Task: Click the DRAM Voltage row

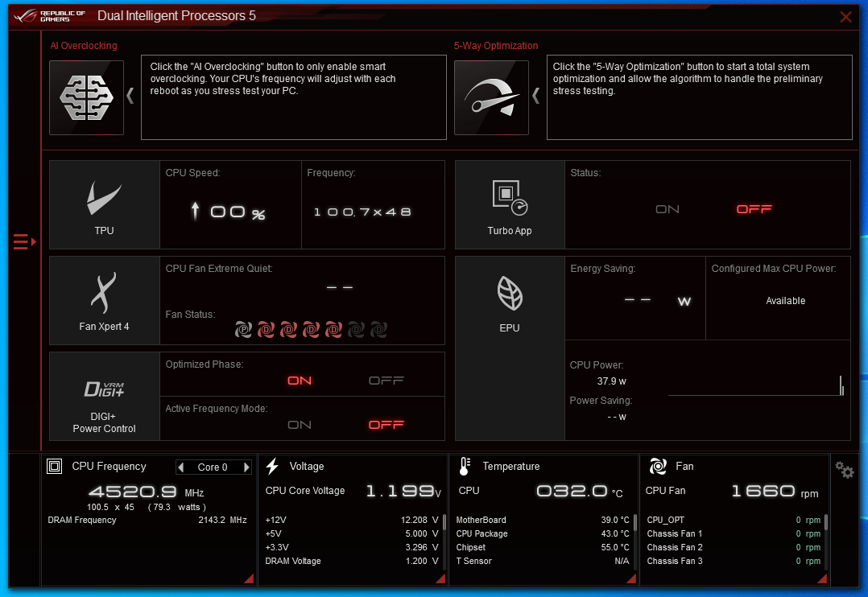Action: [352, 561]
